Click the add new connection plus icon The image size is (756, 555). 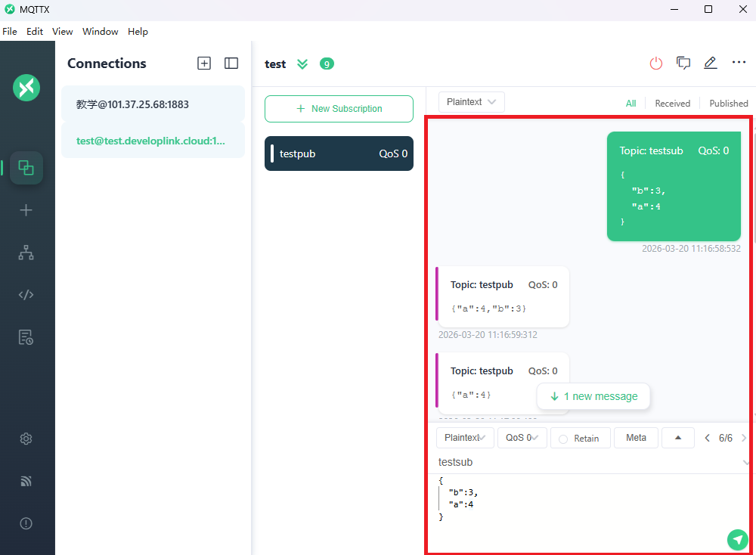pyautogui.click(x=204, y=64)
